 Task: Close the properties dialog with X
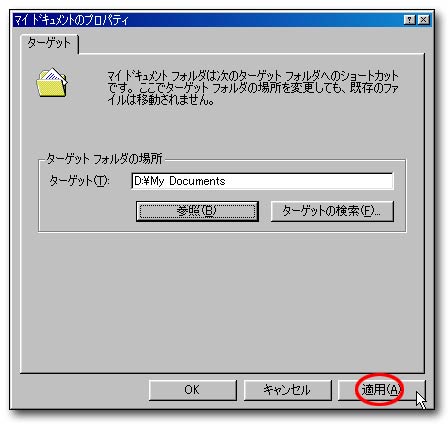pos(423,20)
